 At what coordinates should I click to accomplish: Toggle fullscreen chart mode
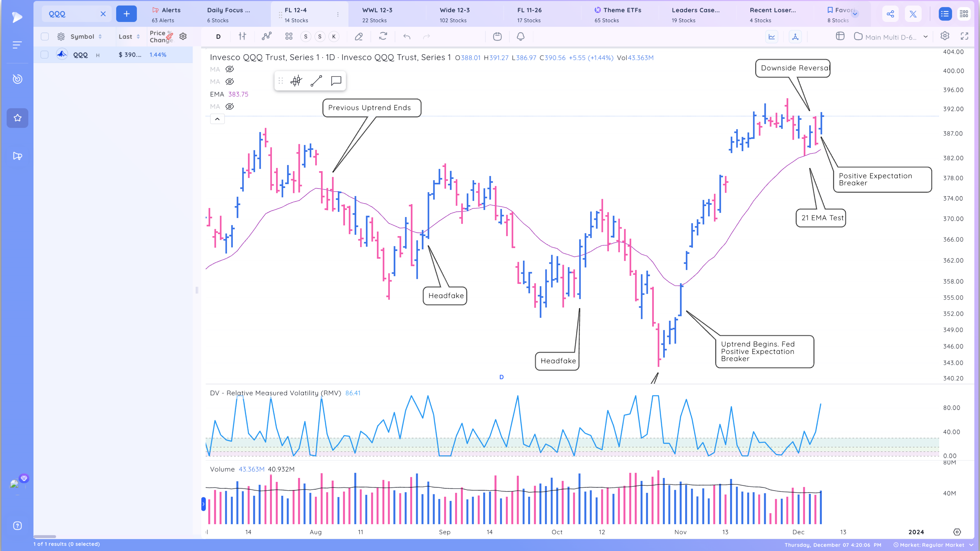(x=964, y=36)
